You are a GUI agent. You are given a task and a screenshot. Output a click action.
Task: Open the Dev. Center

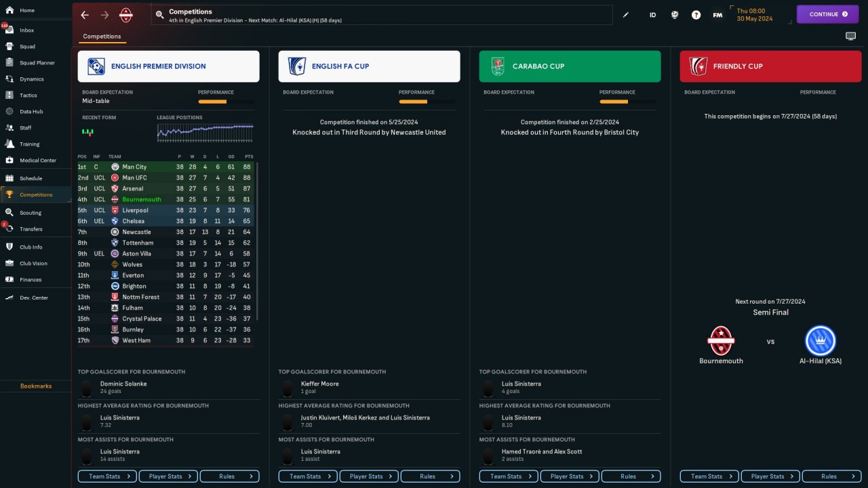coord(34,298)
